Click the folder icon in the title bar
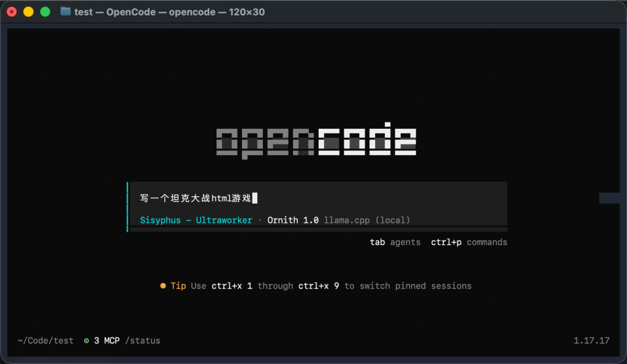Screen dimensions: 627x364 click(x=66, y=12)
